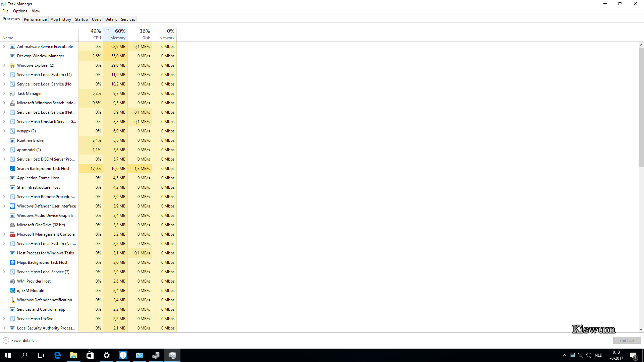Click the wsappx gear icon
The width and height of the screenshot is (644, 362).
12,131
